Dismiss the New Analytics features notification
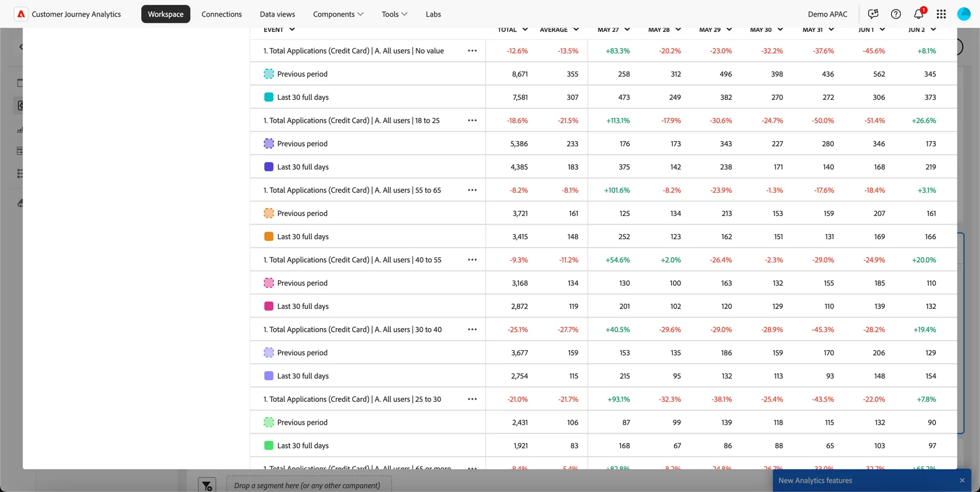Screen dimensions: 980x492 tap(962, 481)
